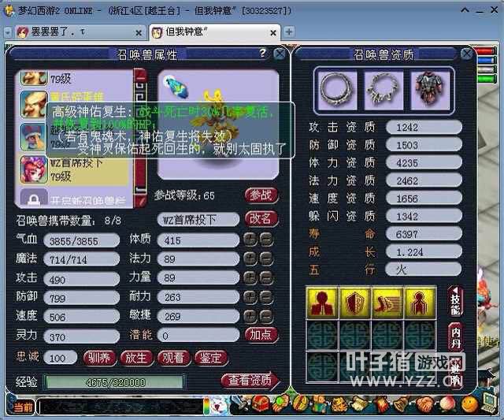Click the 放生 release button
Image resolution: width=504 pixels, height=420 pixels.
coord(136,358)
